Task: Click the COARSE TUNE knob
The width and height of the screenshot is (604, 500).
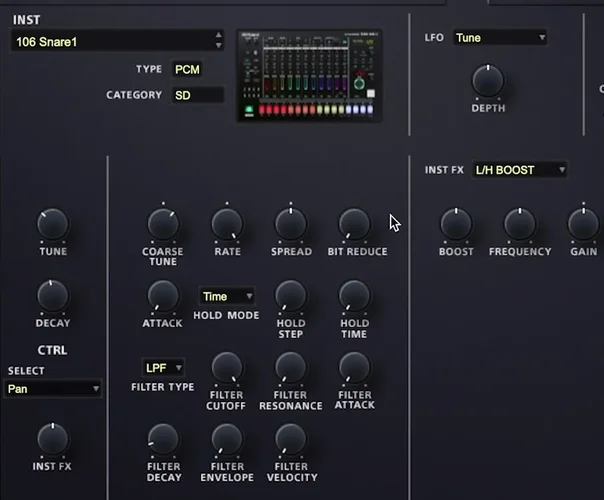Action: pyautogui.click(x=163, y=224)
